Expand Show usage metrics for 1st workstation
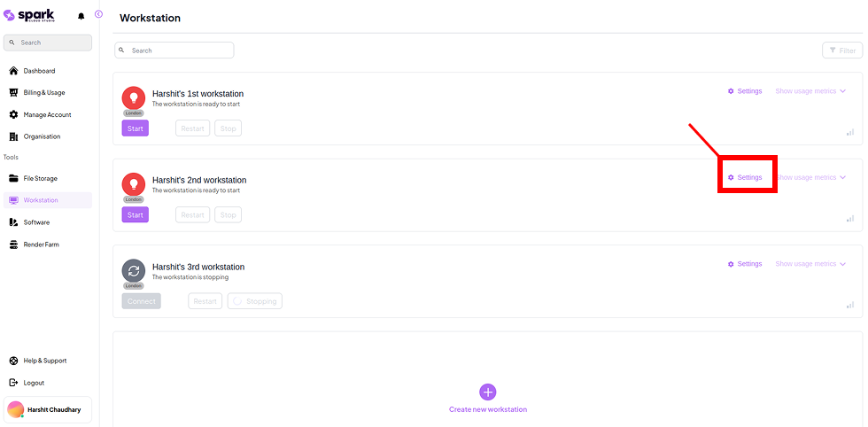The image size is (868, 427). (x=810, y=91)
